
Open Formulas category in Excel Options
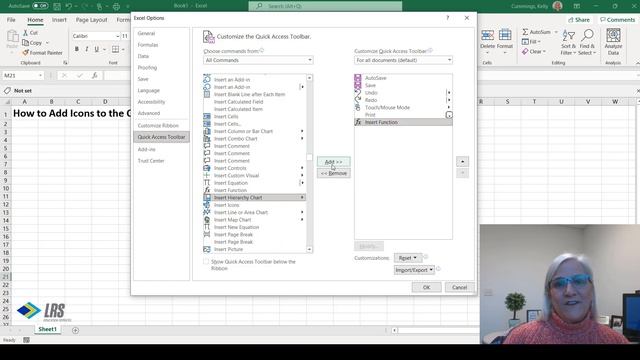click(x=148, y=44)
